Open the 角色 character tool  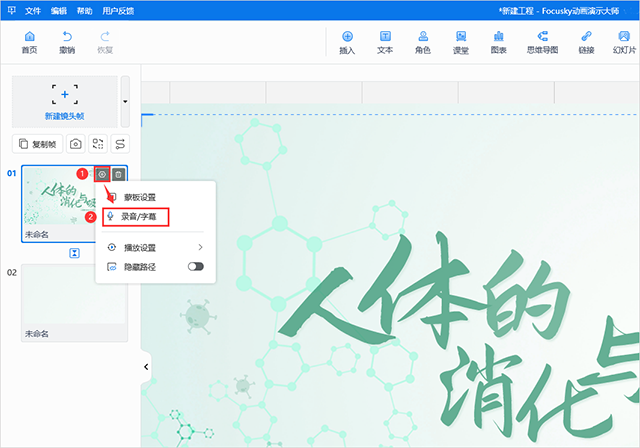423,43
